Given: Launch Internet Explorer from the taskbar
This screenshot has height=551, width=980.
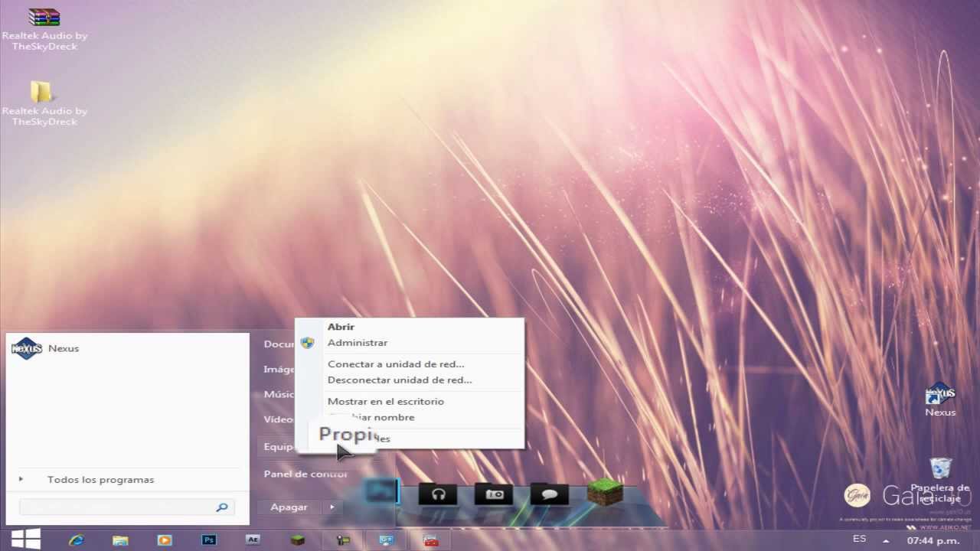Looking at the screenshot, I should click(x=76, y=540).
